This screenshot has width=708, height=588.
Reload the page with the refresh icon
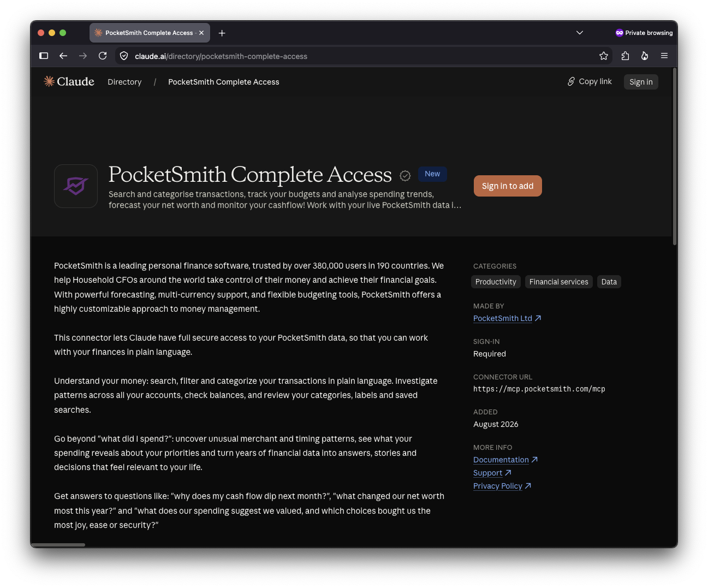tap(103, 56)
